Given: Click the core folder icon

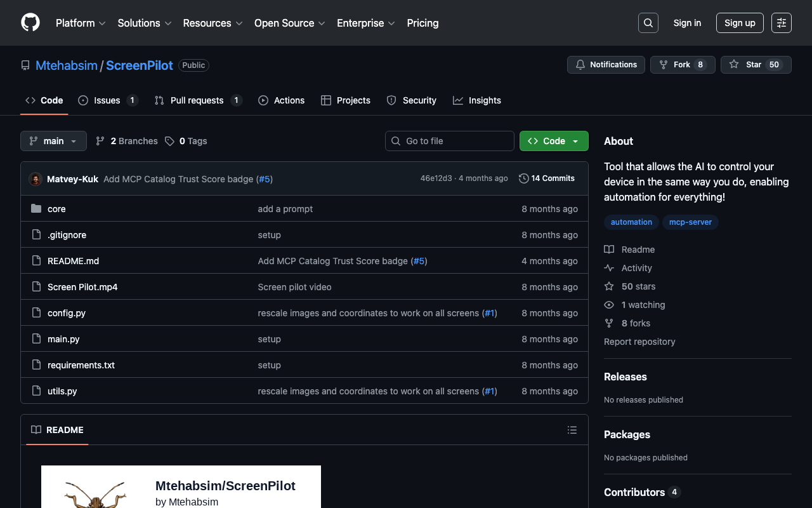Looking at the screenshot, I should click(36, 209).
